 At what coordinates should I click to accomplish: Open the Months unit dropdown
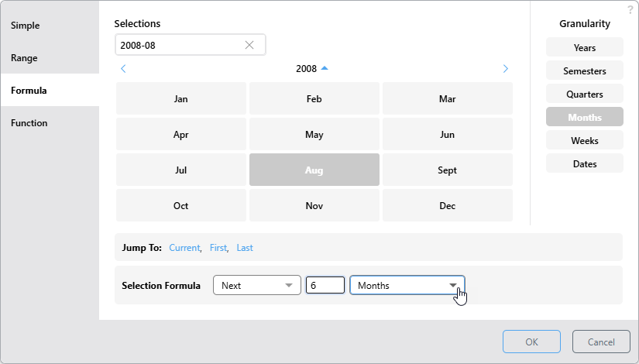pos(407,286)
